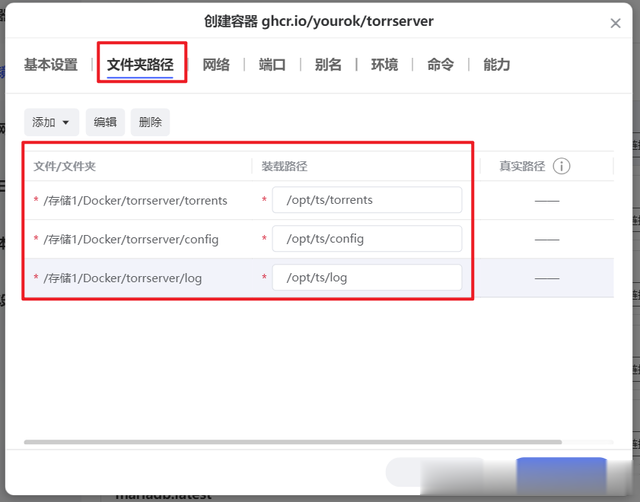
Task: Open the 能力 tab
Action: (x=497, y=64)
